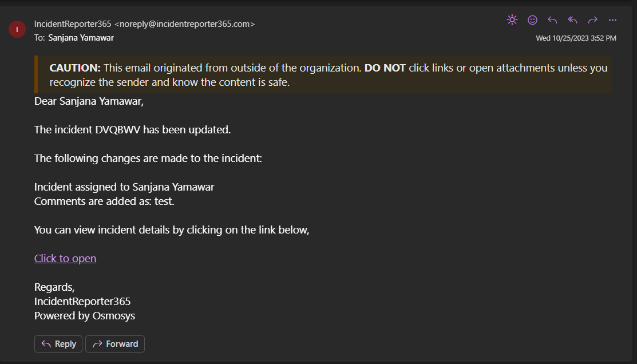Viewport: 637px width, 364px height.
Task: Click the noreply@incidentreporter365.com address
Action: 185,24
